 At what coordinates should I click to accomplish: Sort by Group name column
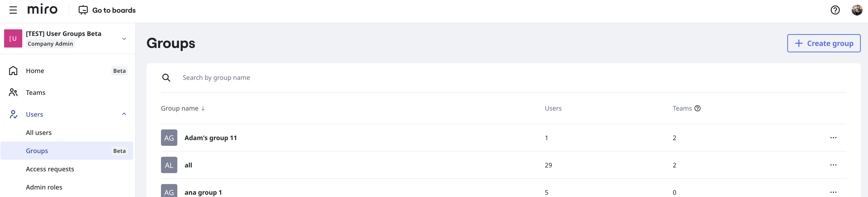coord(183,108)
